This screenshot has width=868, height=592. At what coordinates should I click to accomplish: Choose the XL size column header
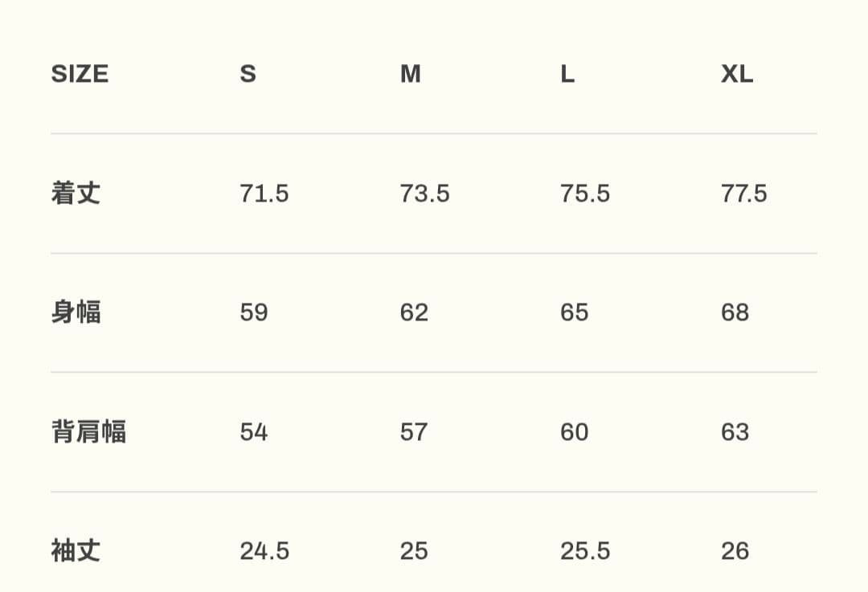(737, 74)
